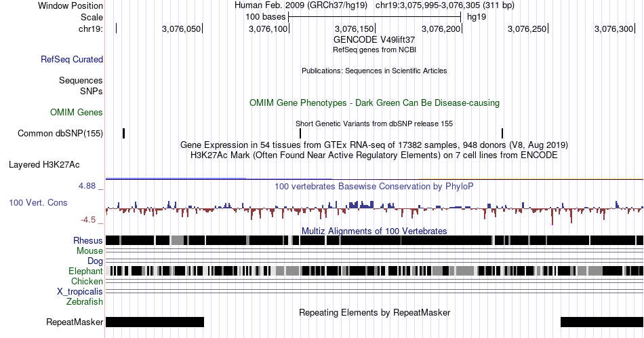Click the first dbSNP variant tick mark

(123, 133)
